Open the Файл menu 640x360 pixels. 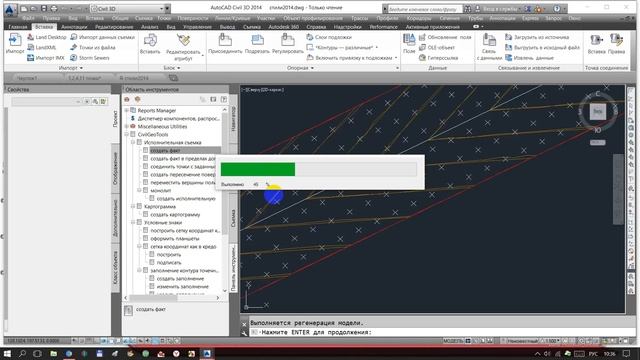click(x=28, y=18)
